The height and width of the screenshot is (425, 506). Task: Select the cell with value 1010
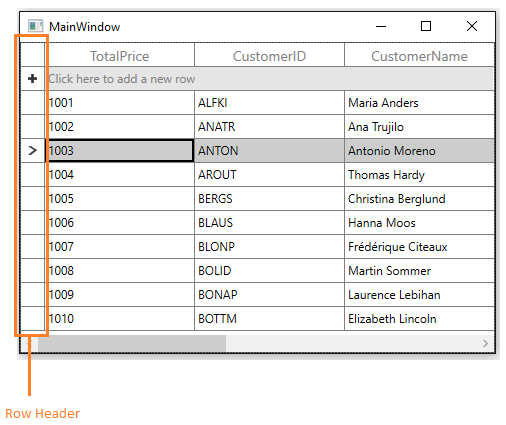point(120,319)
